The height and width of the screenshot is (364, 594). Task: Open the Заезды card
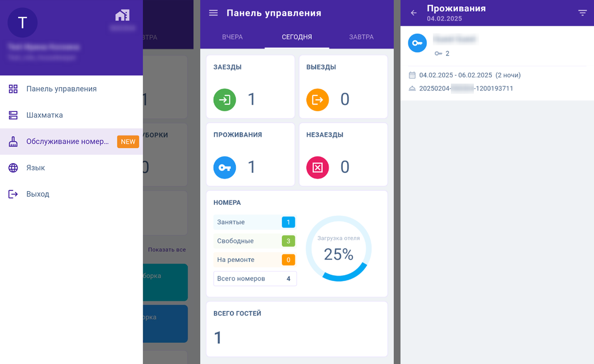click(x=250, y=87)
